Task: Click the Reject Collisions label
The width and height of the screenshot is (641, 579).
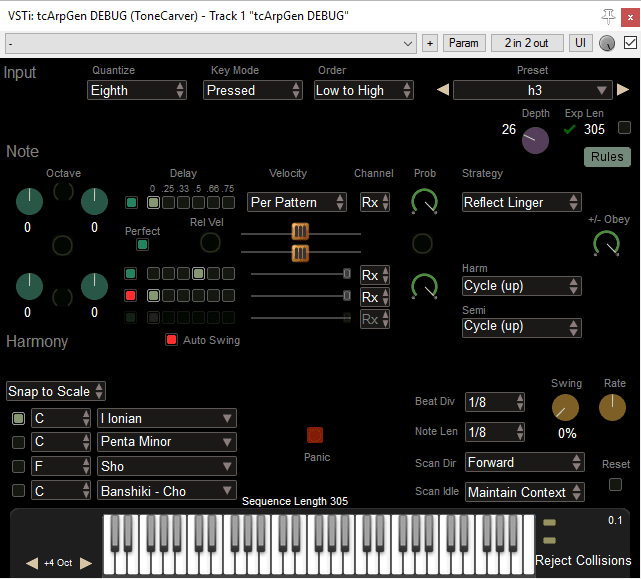Action: click(x=583, y=560)
